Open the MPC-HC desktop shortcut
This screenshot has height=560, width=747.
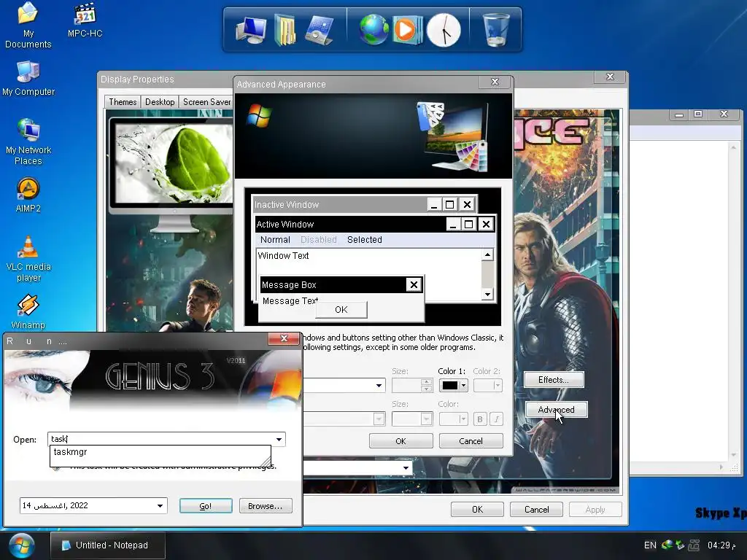[85, 20]
